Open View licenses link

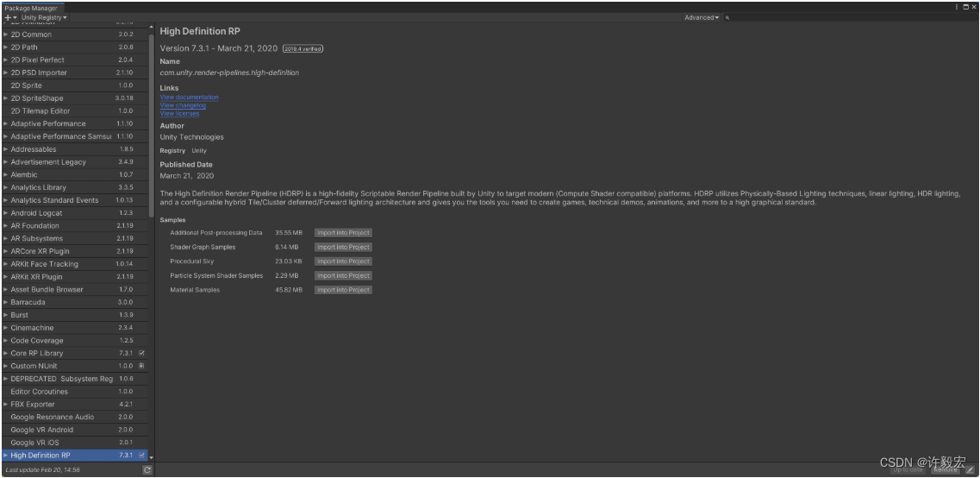click(x=180, y=114)
